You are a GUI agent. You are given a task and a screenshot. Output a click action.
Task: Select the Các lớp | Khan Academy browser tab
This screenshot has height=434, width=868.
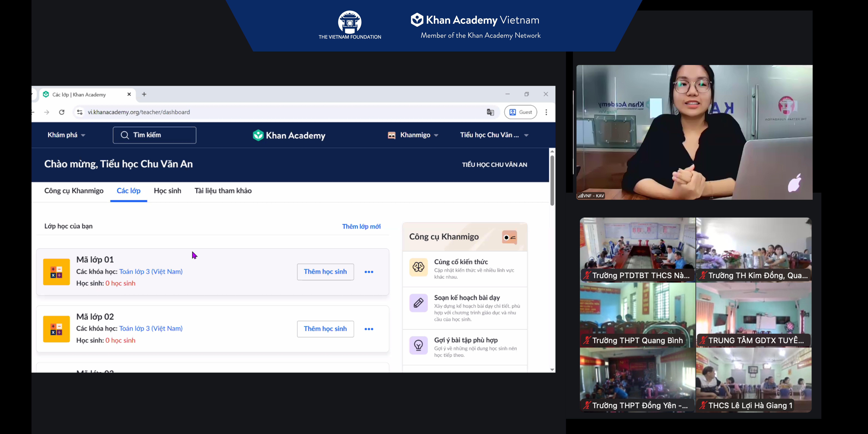(x=87, y=95)
